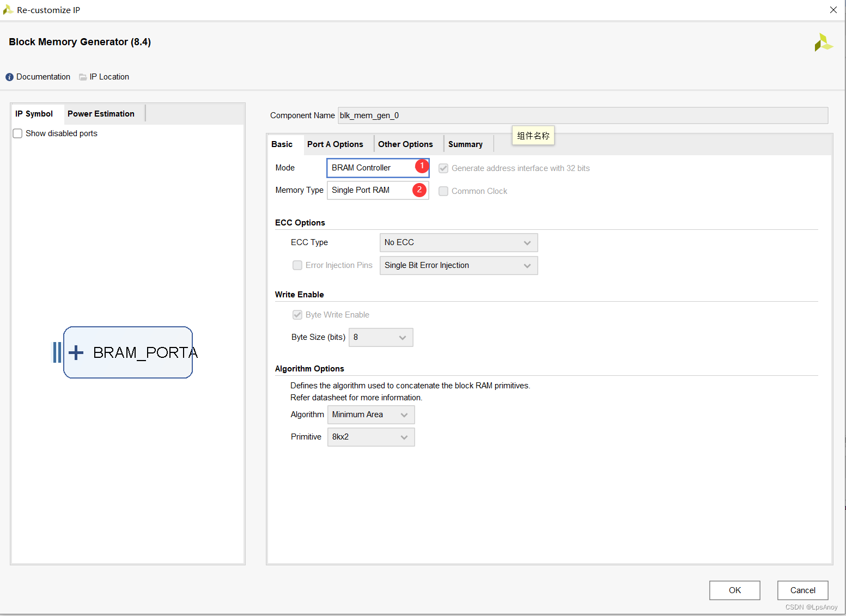Toggle the Common Clock checkbox
This screenshot has width=846, height=616.
click(443, 191)
